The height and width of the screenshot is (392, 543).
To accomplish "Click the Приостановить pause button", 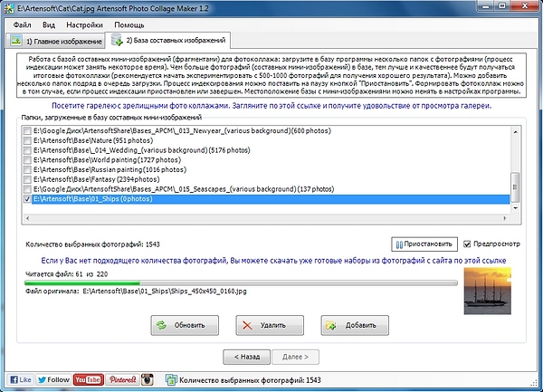I will (x=424, y=244).
